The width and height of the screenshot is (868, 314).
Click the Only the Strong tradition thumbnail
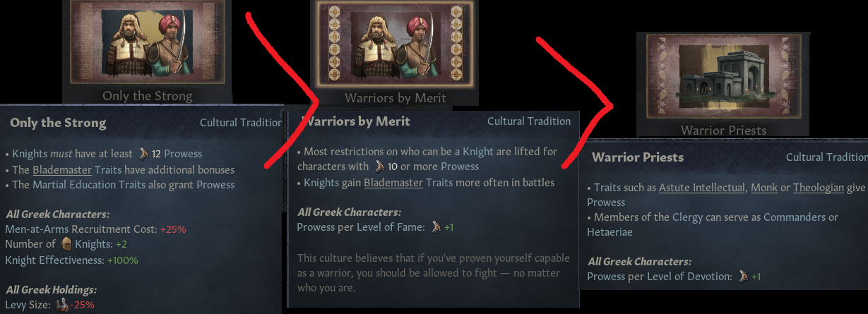[x=147, y=44]
